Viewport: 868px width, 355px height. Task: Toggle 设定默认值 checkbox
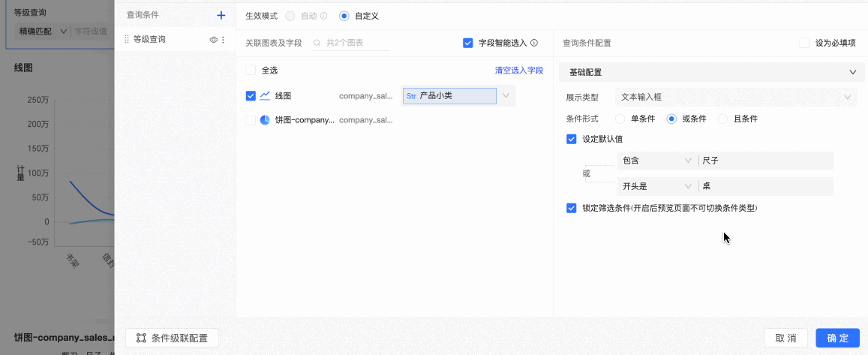pyautogui.click(x=572, y=139)
